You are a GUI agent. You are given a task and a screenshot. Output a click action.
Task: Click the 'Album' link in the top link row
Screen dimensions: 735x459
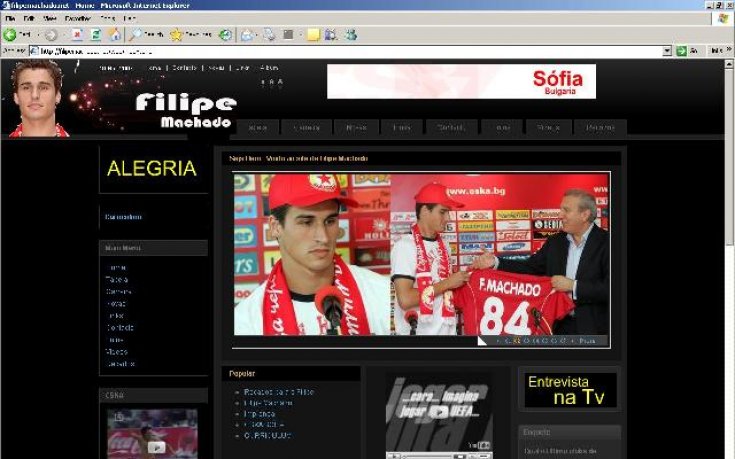pos(269,68)
